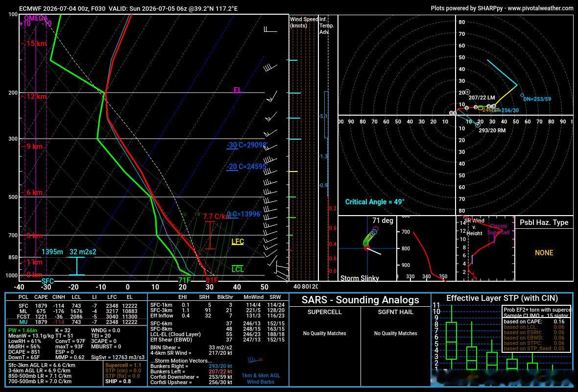Screen dimensions: 578x392
Task: Click the 81F surface temperature label
Action: [x=212, y=280]
